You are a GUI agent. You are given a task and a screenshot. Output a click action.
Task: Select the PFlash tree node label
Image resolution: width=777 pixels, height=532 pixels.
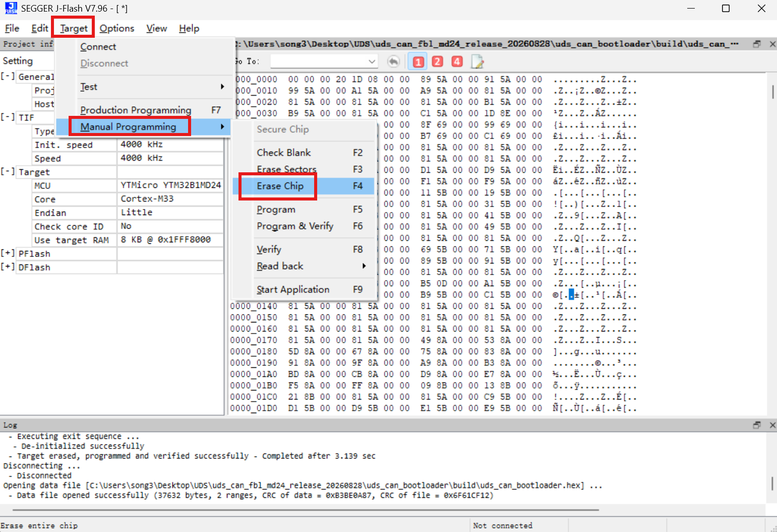pyautogui.click(x=34, y=254)
